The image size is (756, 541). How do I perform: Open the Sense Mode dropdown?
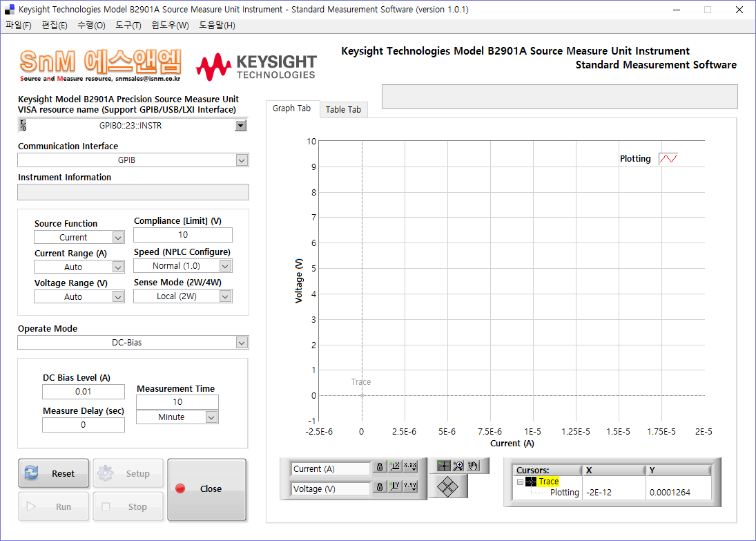pyautogui.click(x=225, y=296)
